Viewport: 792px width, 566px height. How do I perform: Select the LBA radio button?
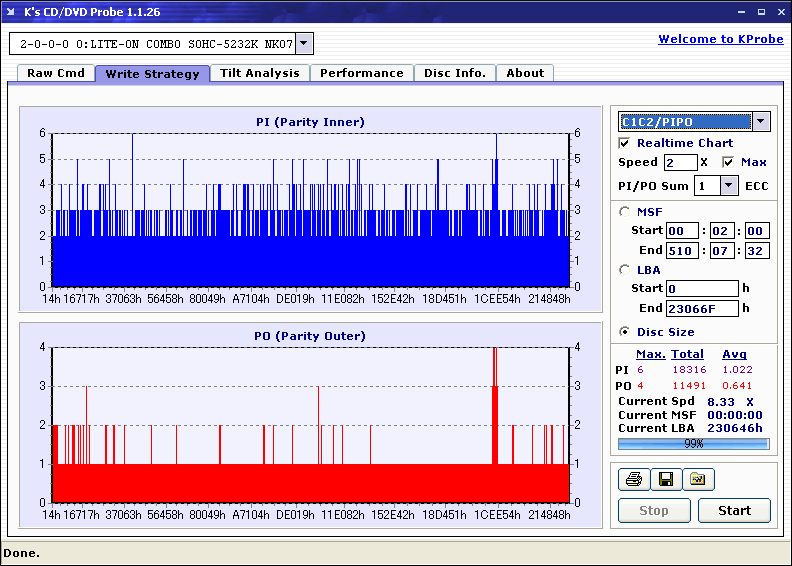[x=625, y=269]
